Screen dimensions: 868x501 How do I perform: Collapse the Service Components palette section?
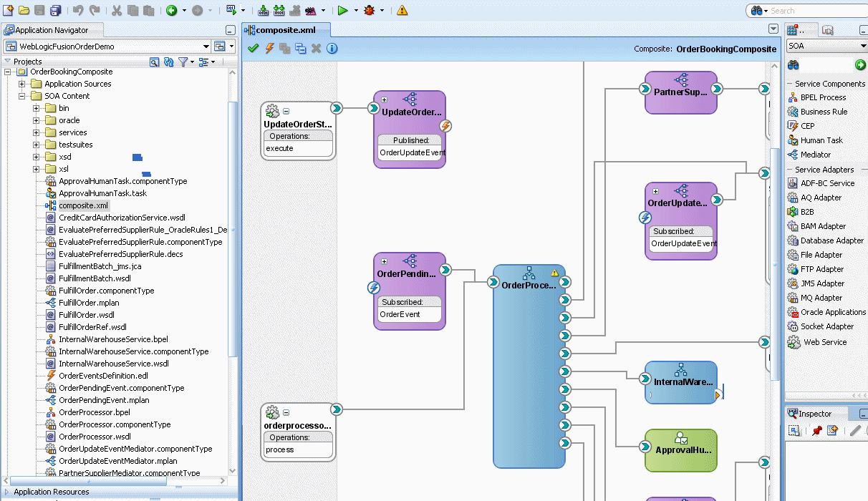pos(790,84)
